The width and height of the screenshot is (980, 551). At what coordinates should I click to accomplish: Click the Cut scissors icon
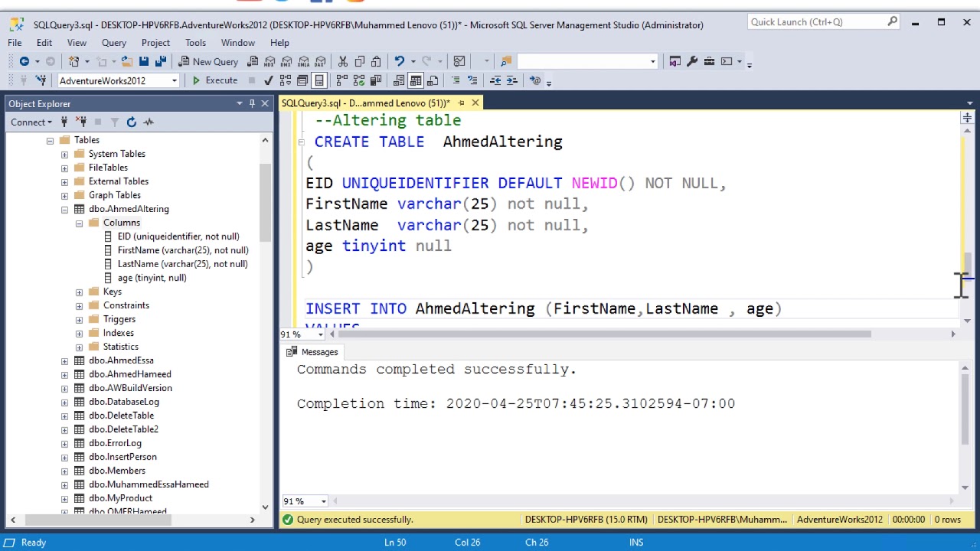[x=342, y=61]
